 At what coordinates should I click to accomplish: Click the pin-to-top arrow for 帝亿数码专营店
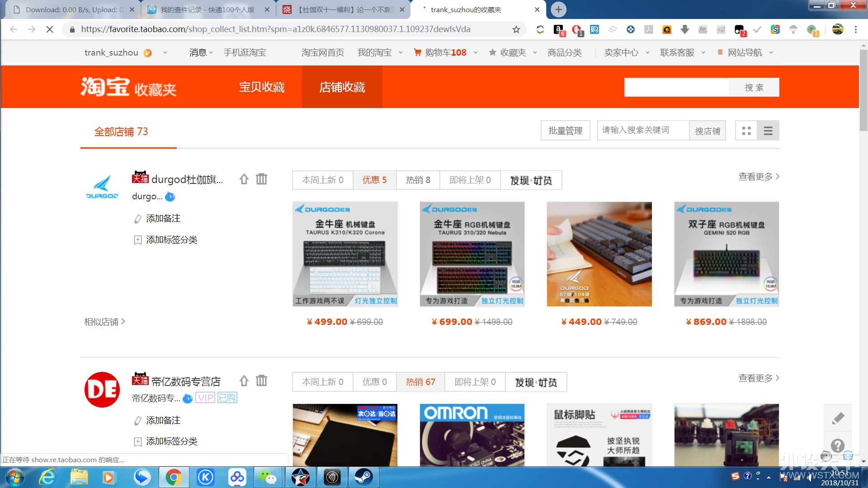(244, 381)
